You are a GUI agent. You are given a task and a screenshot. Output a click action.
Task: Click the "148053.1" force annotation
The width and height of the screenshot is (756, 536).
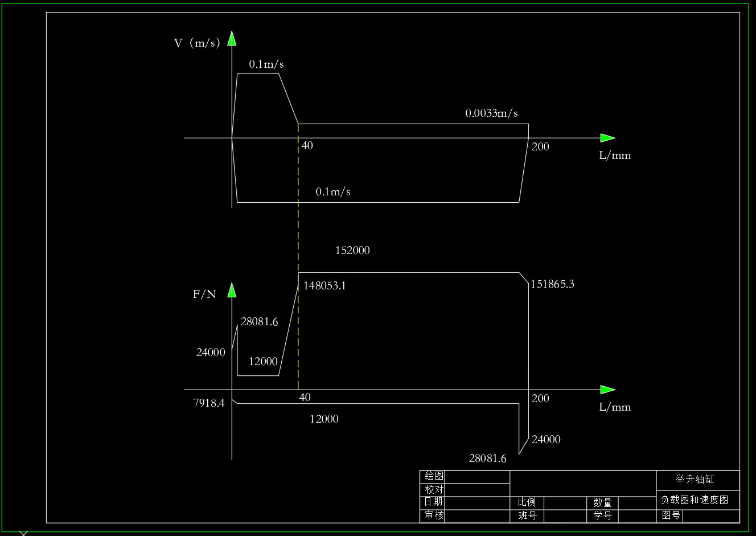pyautogui.click(x=324, y=286)
